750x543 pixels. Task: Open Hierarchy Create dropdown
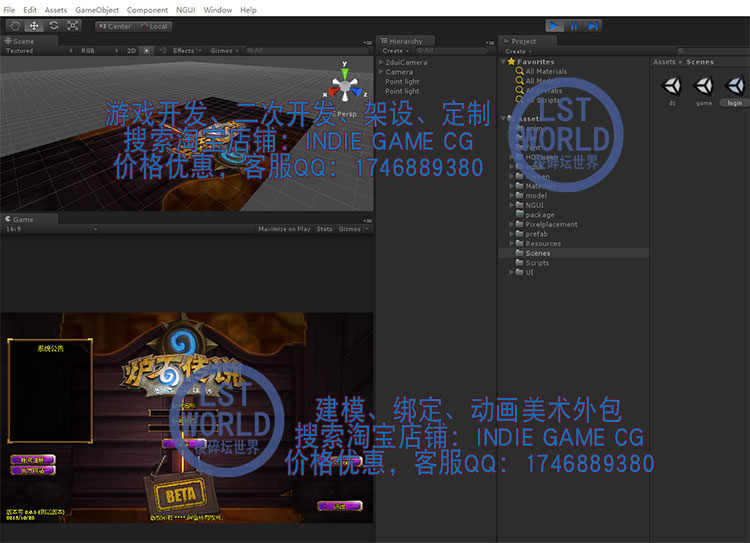coord(395,51)
